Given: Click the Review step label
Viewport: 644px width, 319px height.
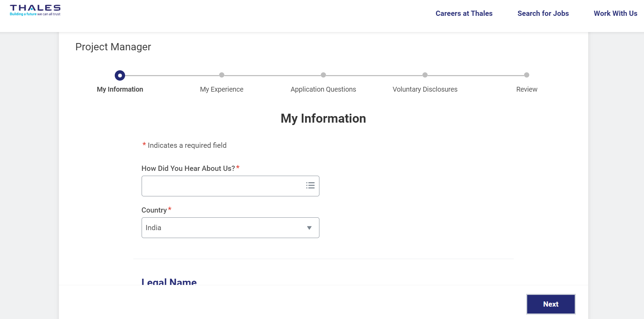Looking at the screenshot, I should pyautogui.click(x=527, y=89).
